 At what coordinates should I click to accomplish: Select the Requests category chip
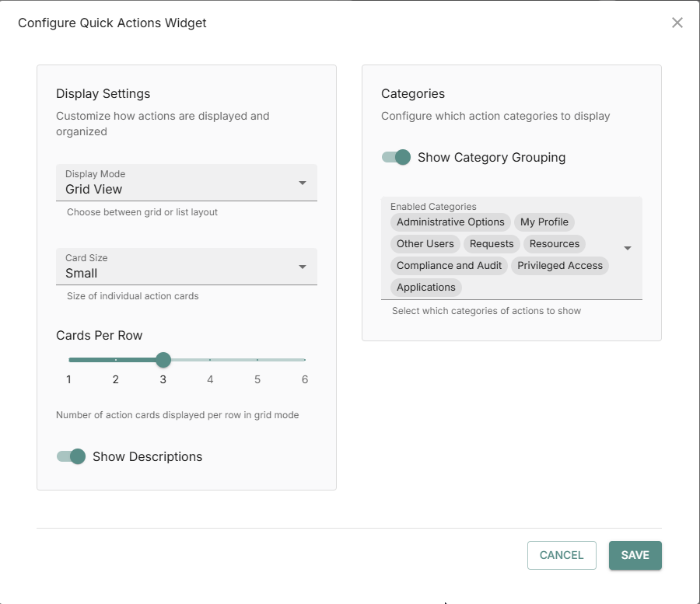(x=491, y=243)
